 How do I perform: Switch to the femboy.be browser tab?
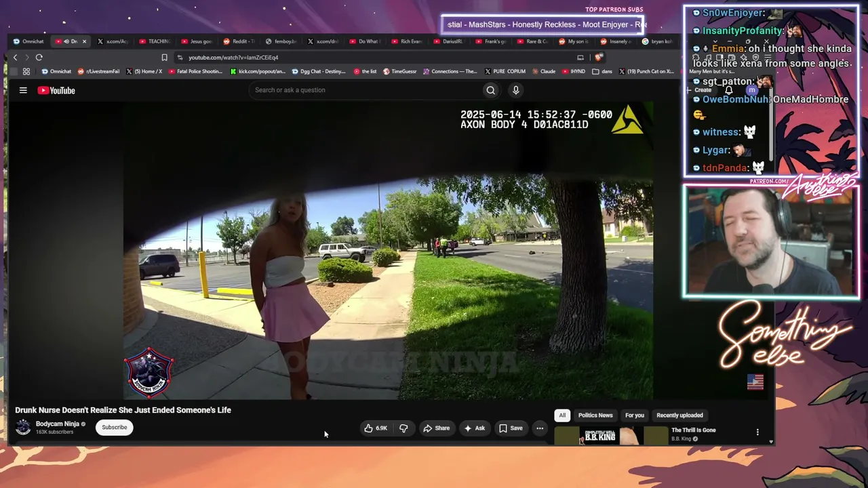pyautogui.click(x=281, y=41)
